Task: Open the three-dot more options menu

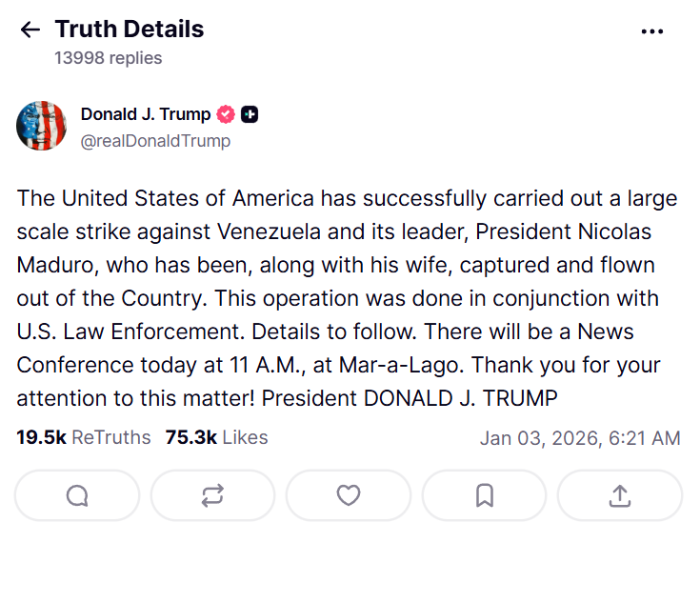Action: pos(652,30)
